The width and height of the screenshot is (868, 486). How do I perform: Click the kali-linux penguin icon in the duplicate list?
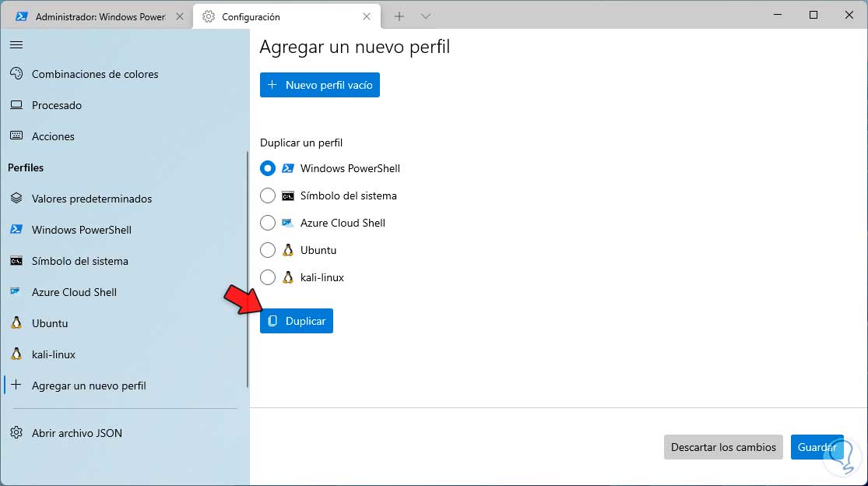pos(288,276)
